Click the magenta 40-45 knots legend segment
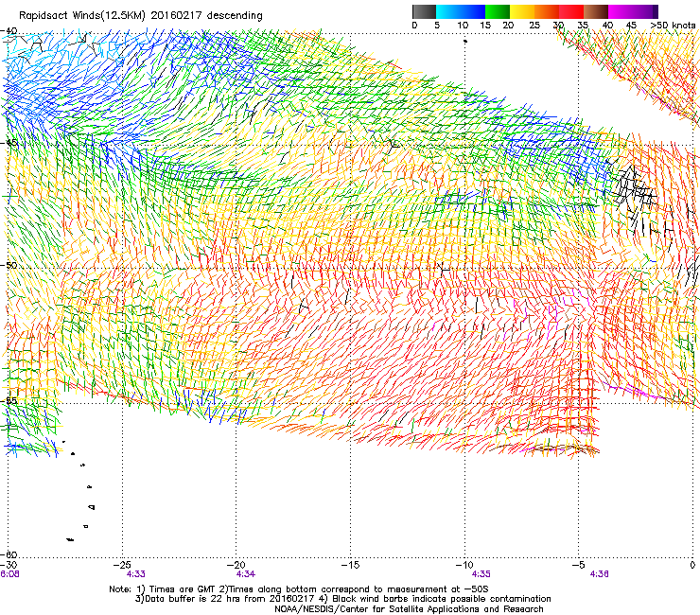Screen dimensions: 700x615 (x=621, y=11)
